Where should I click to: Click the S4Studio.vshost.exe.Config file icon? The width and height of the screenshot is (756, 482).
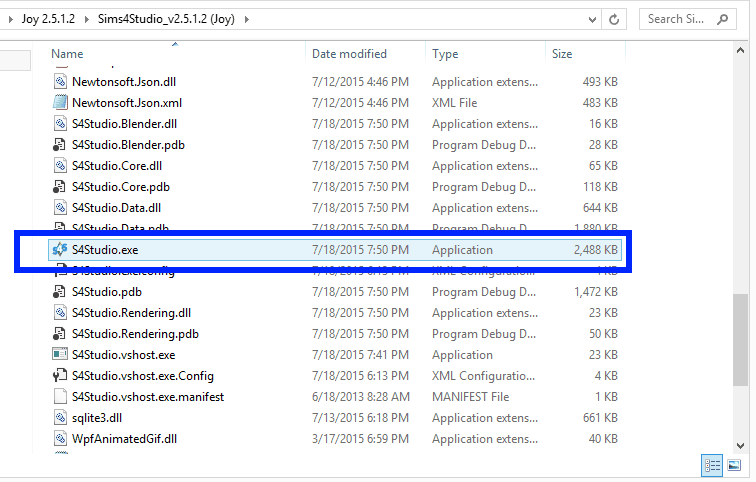coord(60,375)
